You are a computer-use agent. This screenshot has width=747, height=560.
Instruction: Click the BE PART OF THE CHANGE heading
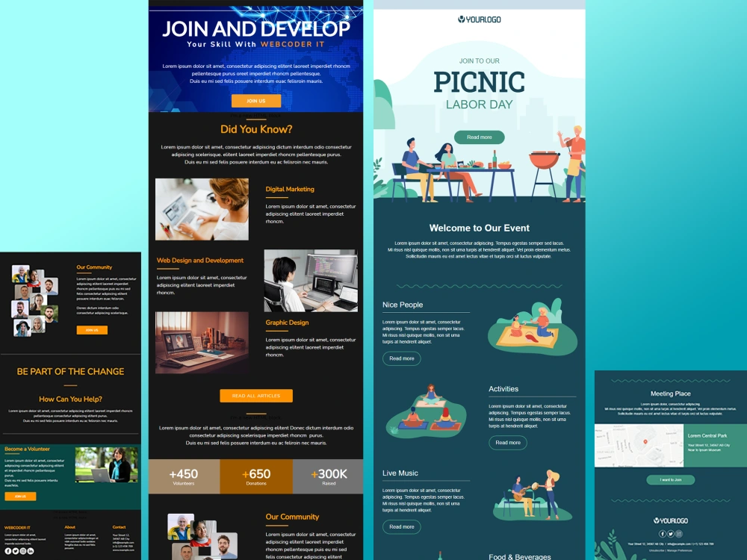click(x=70, y=371)
